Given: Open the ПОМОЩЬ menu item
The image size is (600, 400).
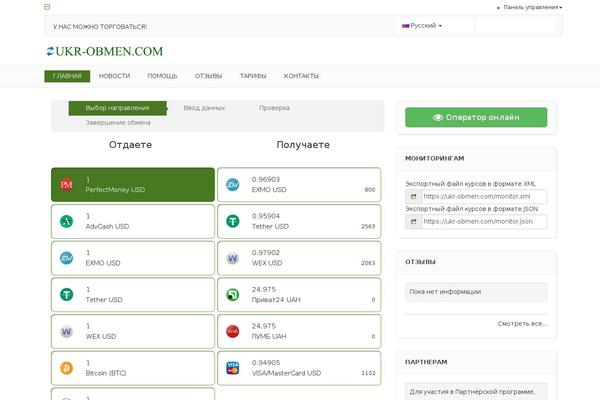Looking at the screenshot, I should click(x=162, y=76).
